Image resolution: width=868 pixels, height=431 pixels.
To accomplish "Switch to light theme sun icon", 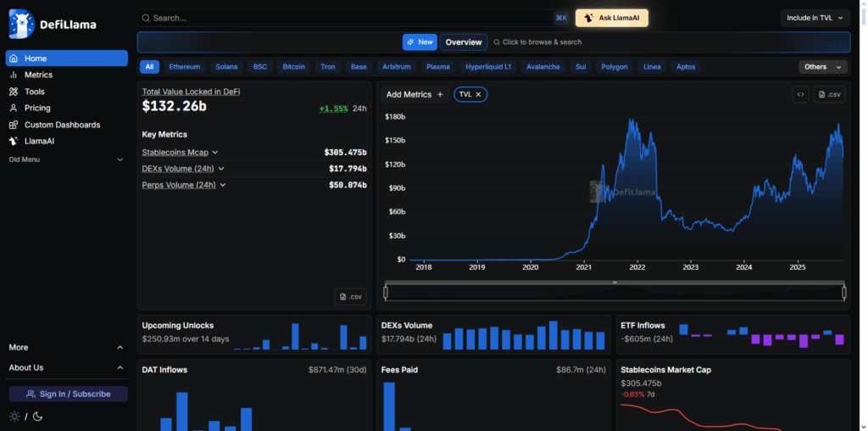I will coord(14,417).
